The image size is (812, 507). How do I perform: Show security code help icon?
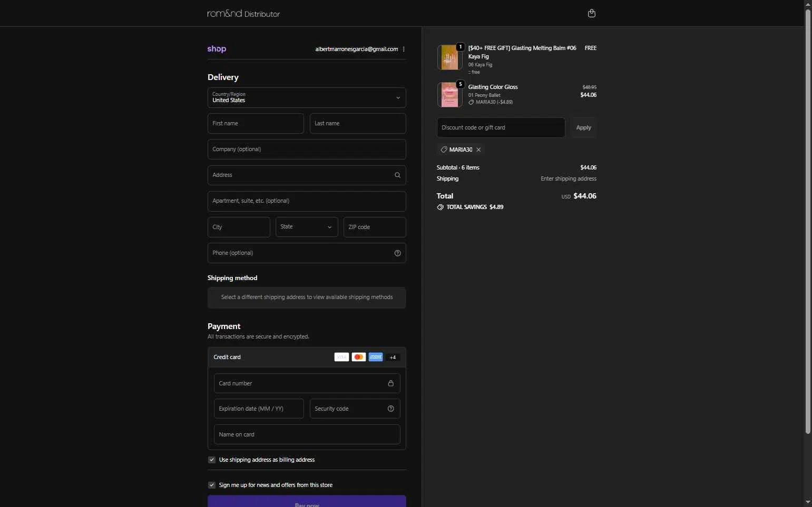[x=390, y=409]
